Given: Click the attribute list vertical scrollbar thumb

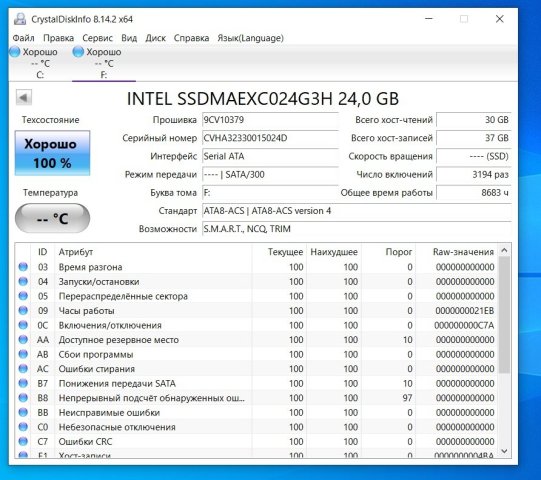Looking at the screenshot, I should (504, 315).
